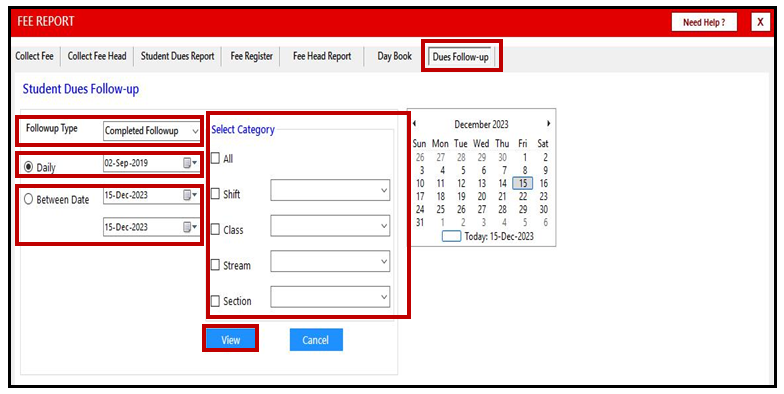The height and width of the screenshot is (394, 784).
Task: Tick the Stream checkbox
Action: pyautogui.click(x=216, y=265)
